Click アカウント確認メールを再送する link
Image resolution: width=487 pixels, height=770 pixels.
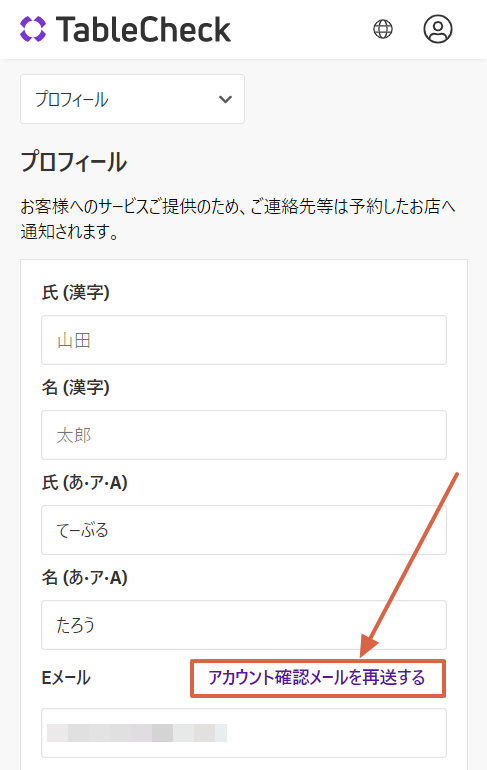coord(317,678)
